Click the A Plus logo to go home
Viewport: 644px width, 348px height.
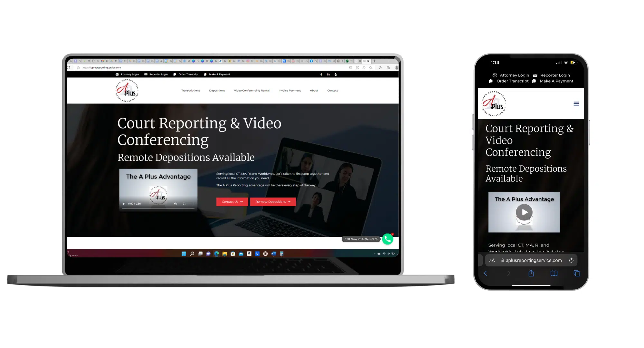[127, 91]
